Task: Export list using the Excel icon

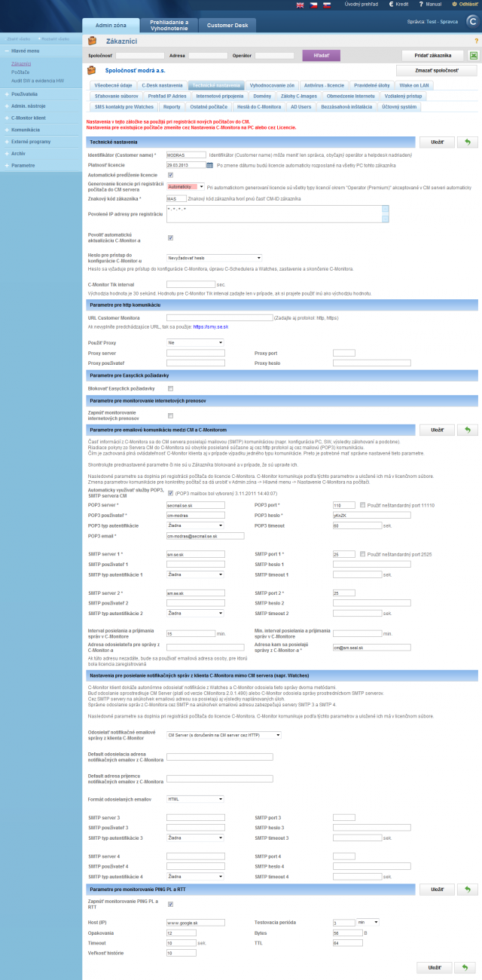Action: coord(473,56)
